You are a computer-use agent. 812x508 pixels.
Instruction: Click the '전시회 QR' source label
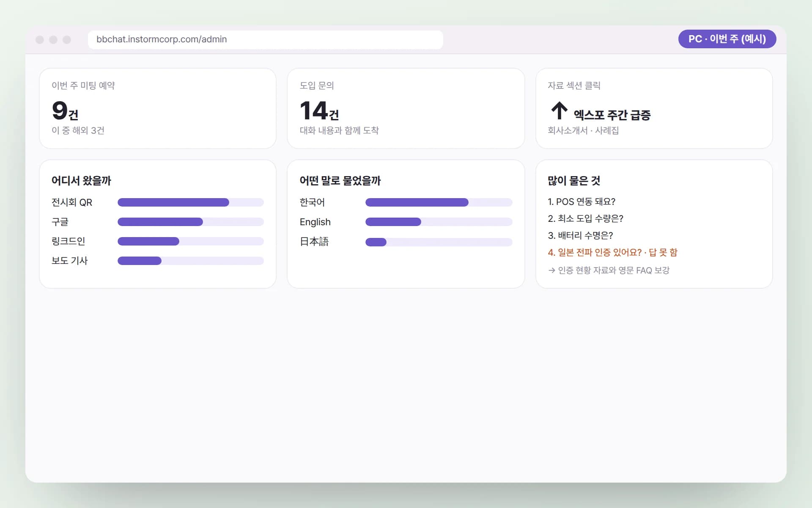[72, 202]
